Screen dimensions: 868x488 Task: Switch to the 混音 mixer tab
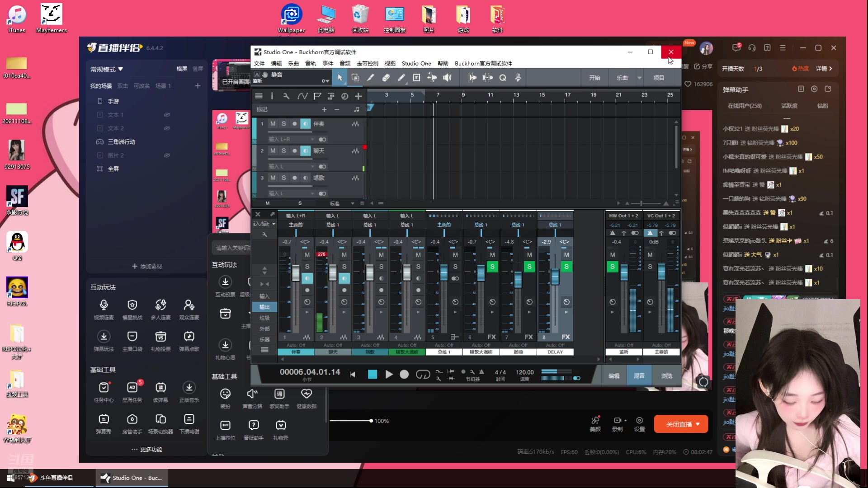[x=639, y=376]
